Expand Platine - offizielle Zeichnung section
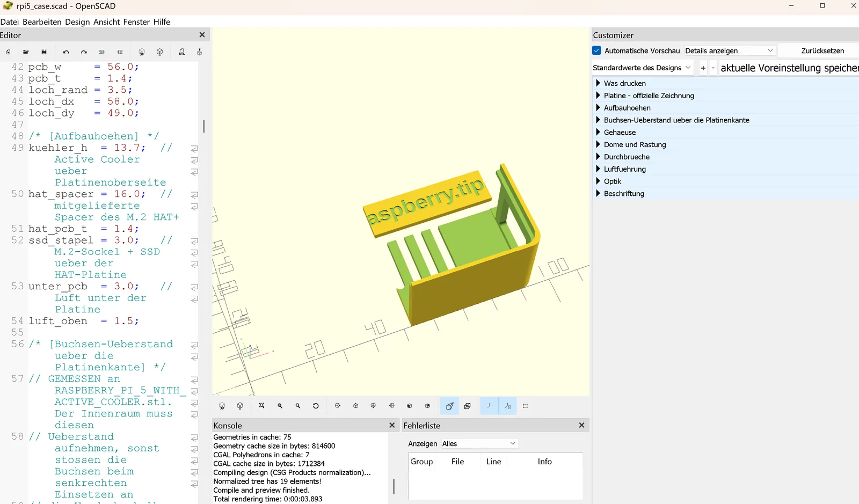The height and width of the screenshot is (504, 859). pos(598,96)
